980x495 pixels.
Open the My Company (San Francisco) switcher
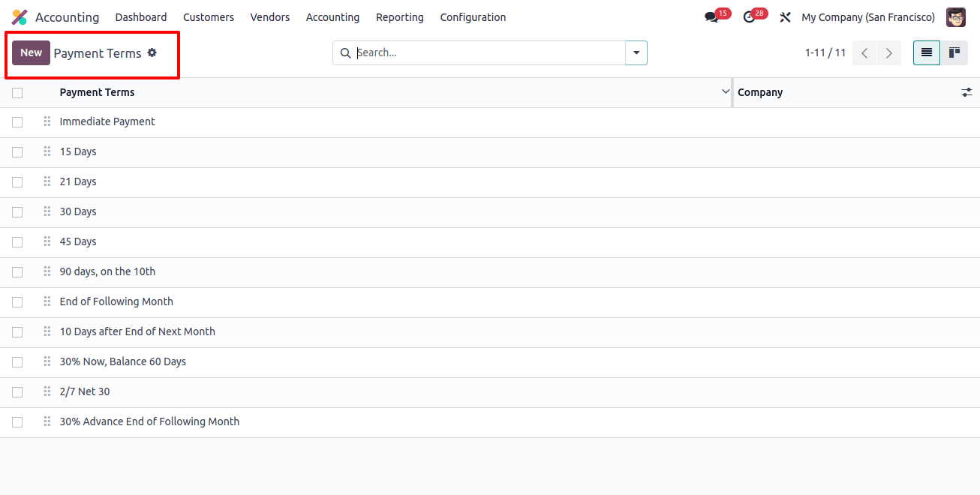[x=868, y=17]
